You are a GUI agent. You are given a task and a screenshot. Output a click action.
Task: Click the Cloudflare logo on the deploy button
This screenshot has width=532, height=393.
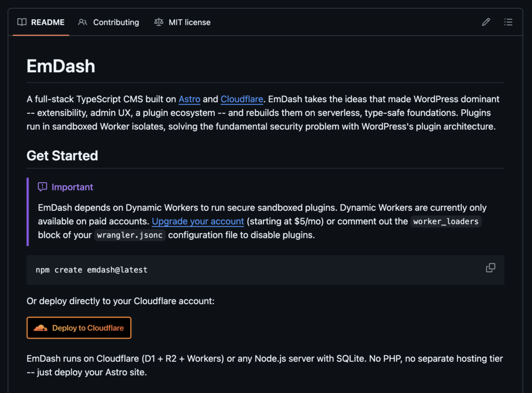41,328
